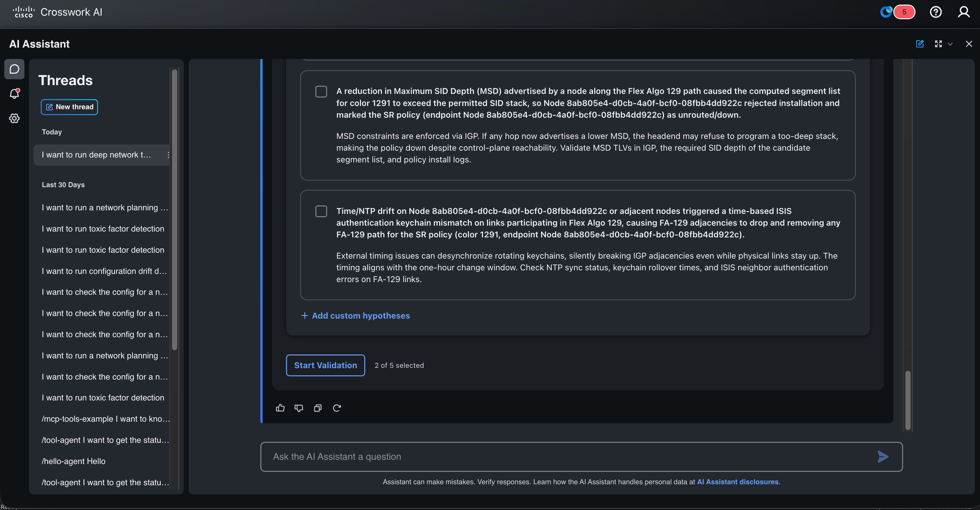The image size is (980, 510).
Task: Click Add custom hypotheses link
Action: point(355,316)
